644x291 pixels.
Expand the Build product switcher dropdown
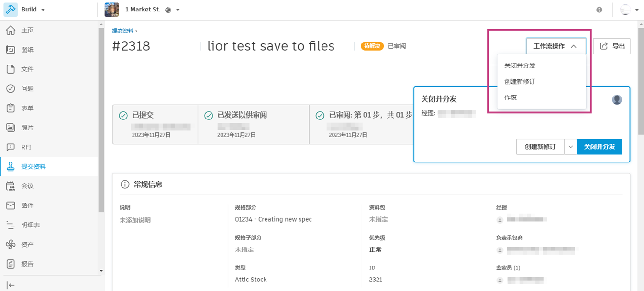[43, 10]
